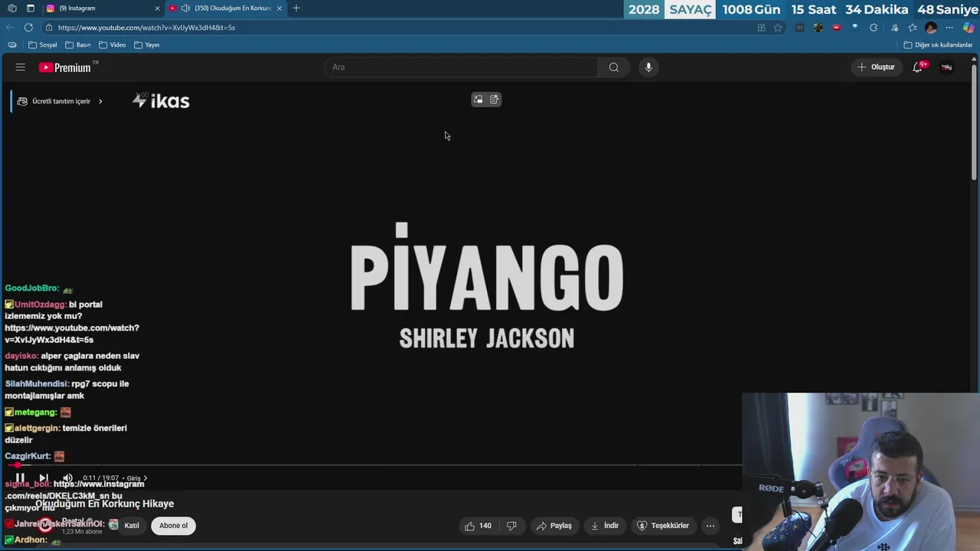The height and width of the screenshot is (551, 980).
Task: Open the YouTube notifications bell
Action: [x=917, y=67]
